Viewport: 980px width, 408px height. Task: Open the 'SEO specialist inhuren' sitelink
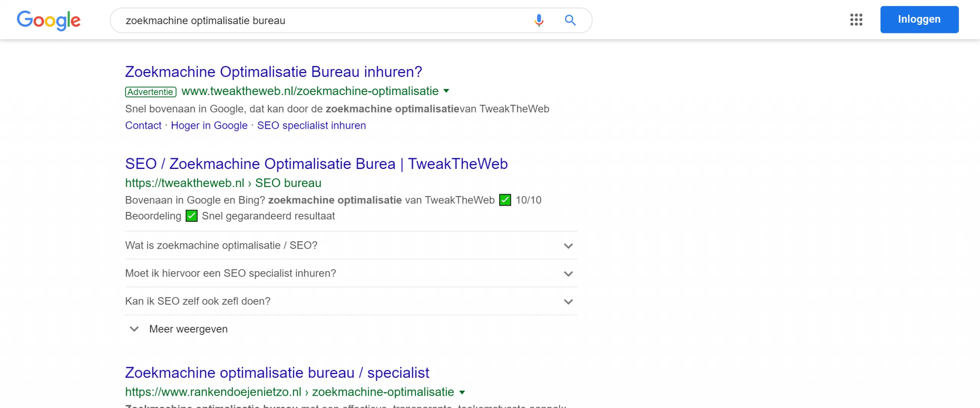click(311, 125)
